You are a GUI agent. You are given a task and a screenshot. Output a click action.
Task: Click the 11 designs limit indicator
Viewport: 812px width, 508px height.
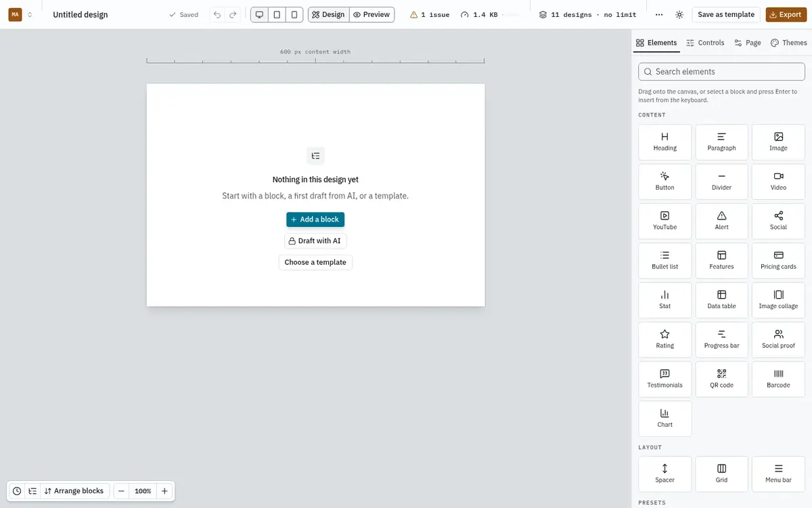(588, 14)
